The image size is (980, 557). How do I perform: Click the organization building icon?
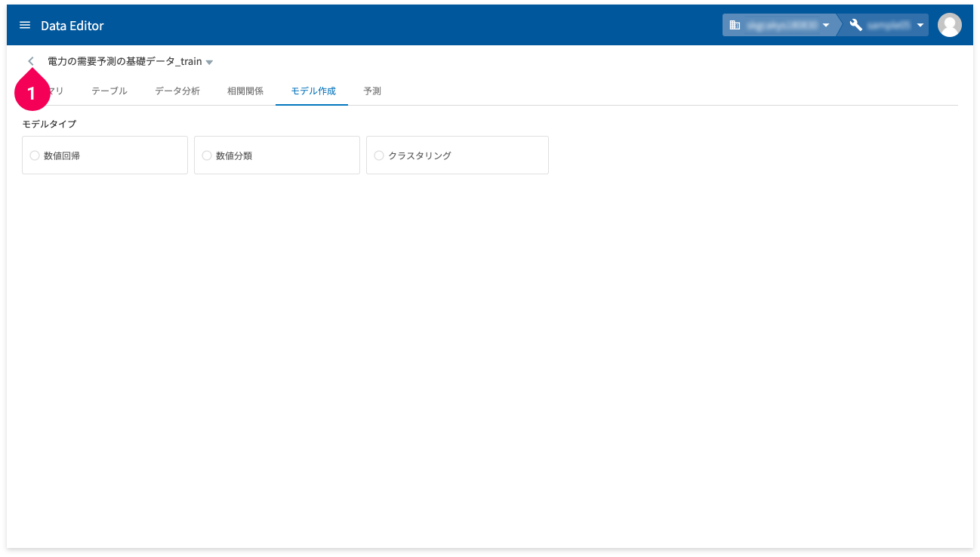pos(735,25)
